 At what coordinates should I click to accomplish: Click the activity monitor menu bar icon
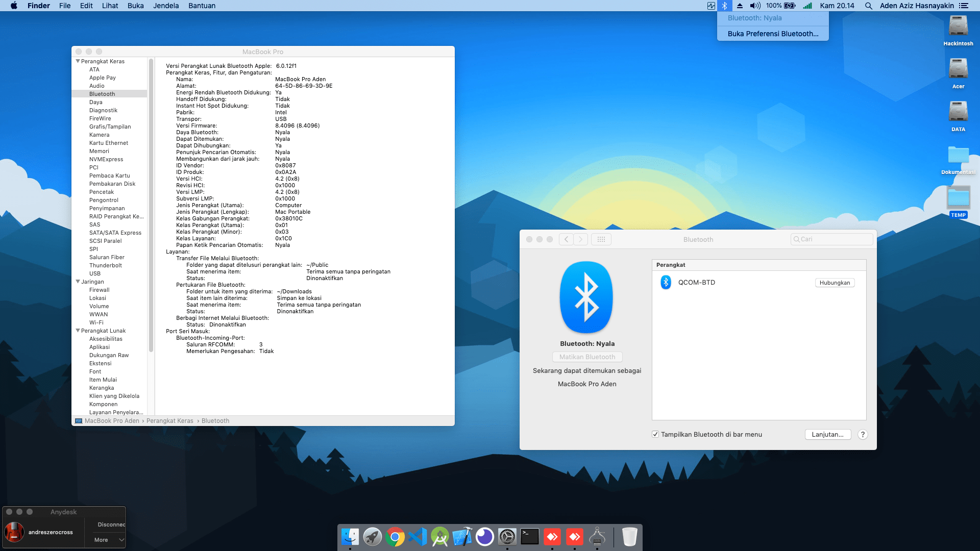tap(711, 6)
